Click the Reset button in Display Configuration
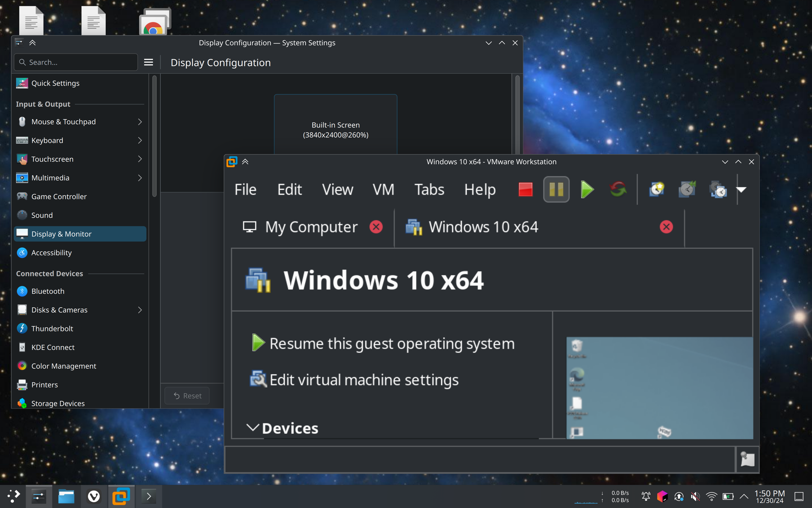 click(x=187, y=396)
